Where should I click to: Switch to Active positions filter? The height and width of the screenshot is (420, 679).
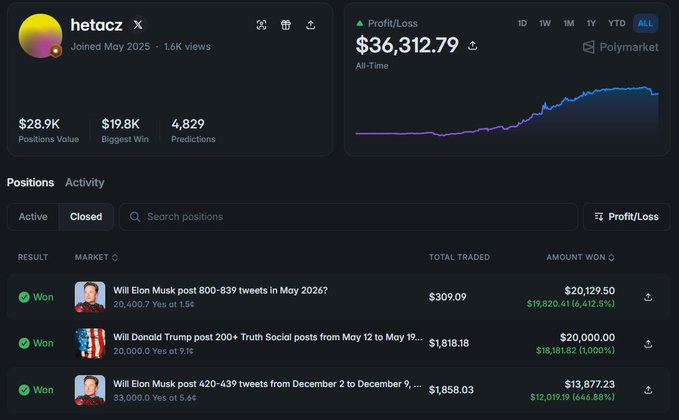[33, 216]
